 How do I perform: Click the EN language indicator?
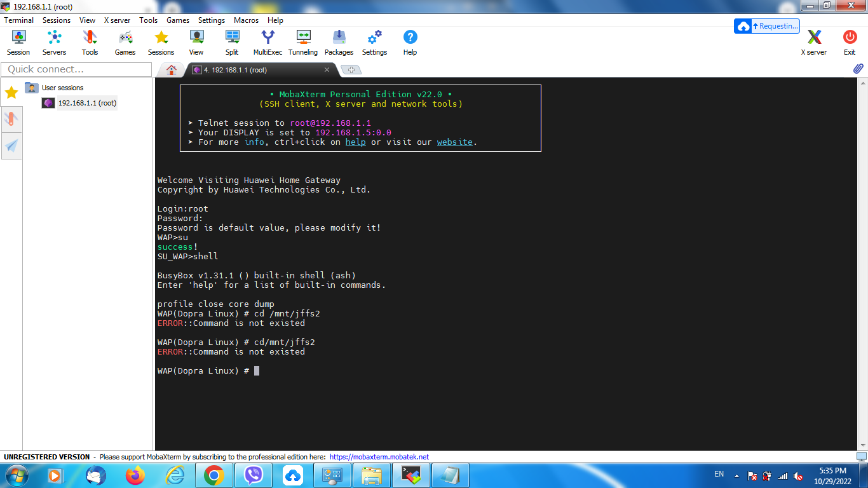[x=719, y=474]
